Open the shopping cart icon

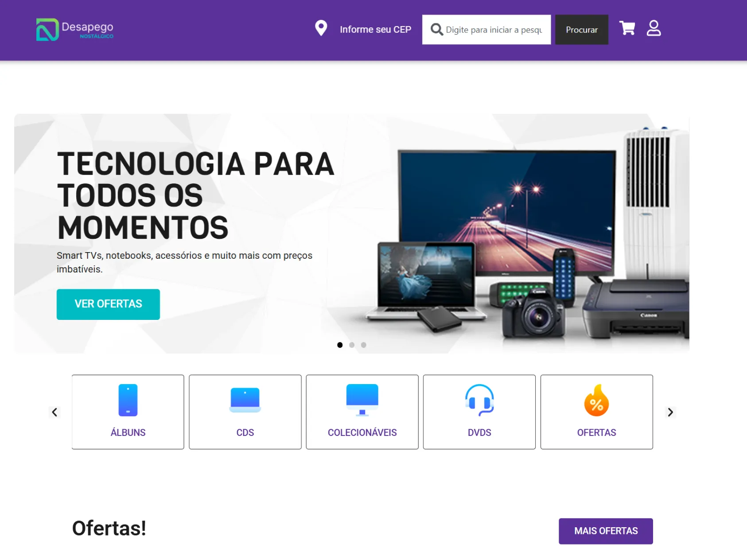click(x=627, y=28)
